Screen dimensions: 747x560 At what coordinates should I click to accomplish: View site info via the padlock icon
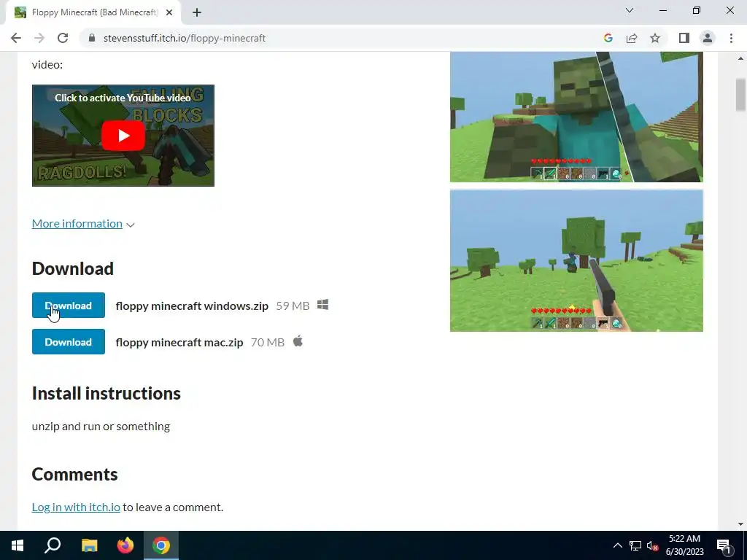(x=92, y=38)
